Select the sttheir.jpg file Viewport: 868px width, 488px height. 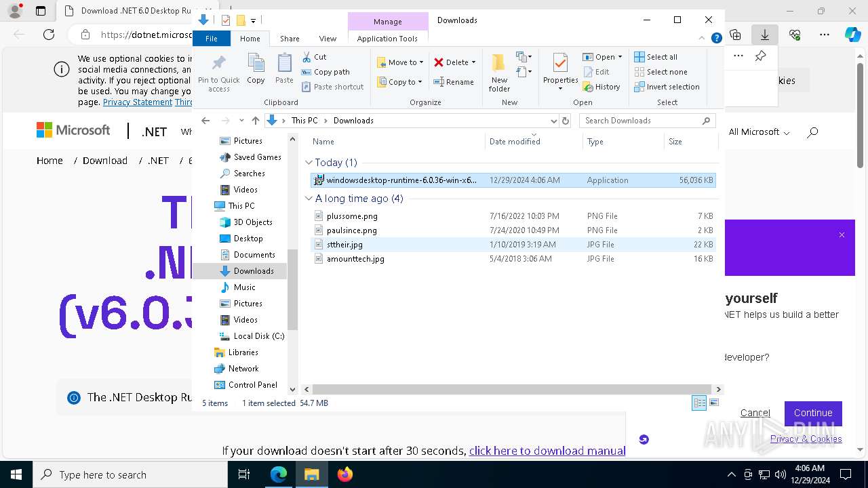click(513, 245)
